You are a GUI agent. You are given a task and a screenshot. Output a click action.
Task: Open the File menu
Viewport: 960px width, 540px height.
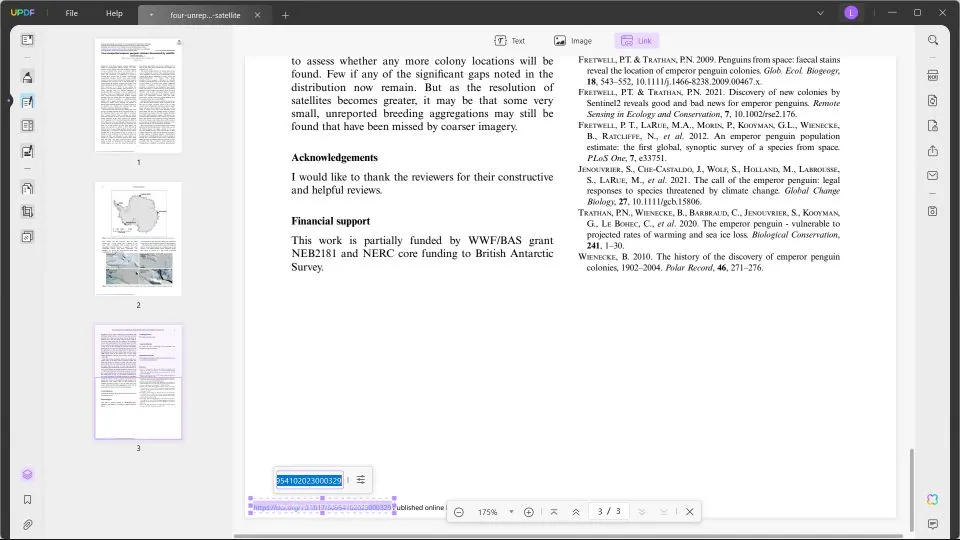tap(72, 13)
